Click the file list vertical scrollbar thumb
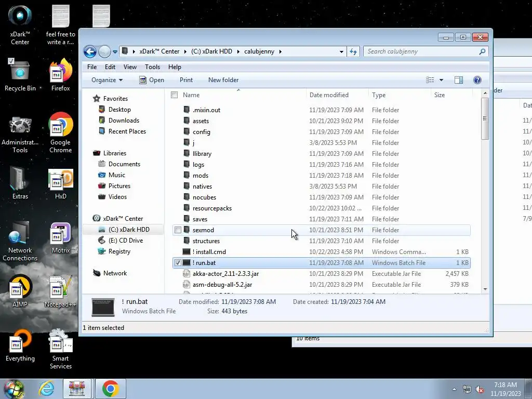 coord(485,118)
